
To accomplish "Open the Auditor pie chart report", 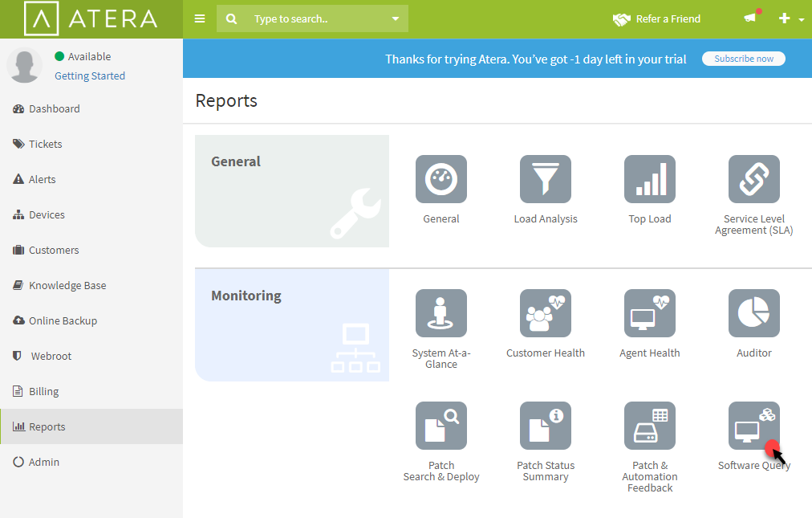I will [754, 313].
